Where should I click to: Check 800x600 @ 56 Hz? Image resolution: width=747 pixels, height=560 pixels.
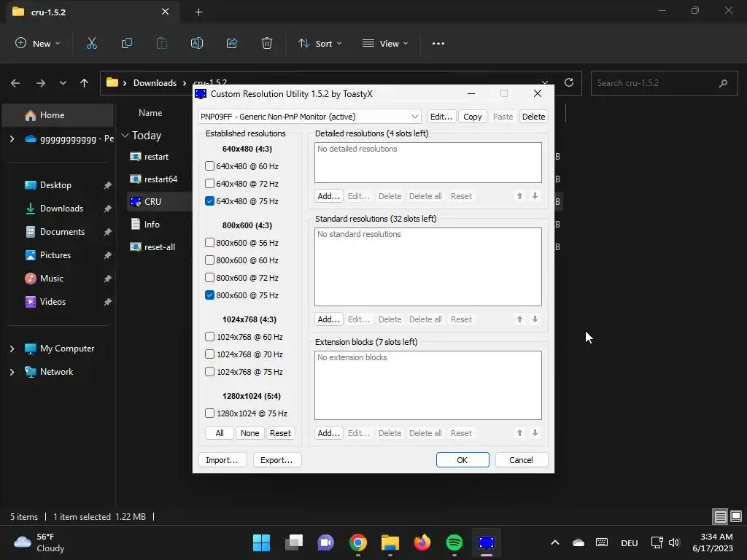pyautogui.click(x=209, y=242)
